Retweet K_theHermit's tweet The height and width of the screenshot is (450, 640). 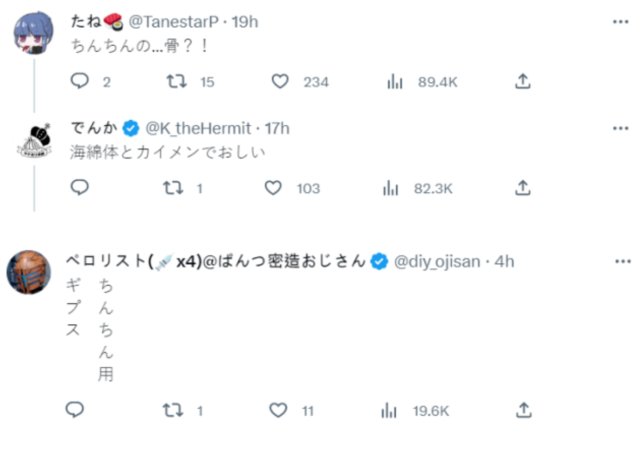click(x=174, y=187)
